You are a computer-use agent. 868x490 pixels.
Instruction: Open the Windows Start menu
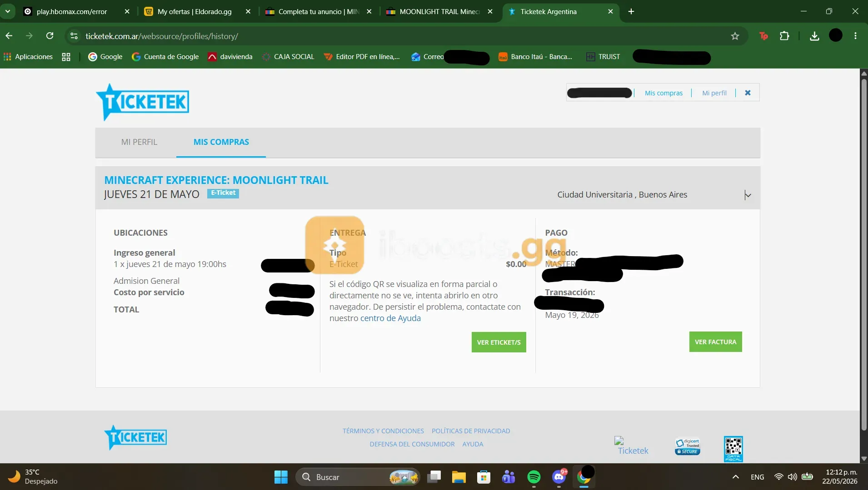coord(281,477)
